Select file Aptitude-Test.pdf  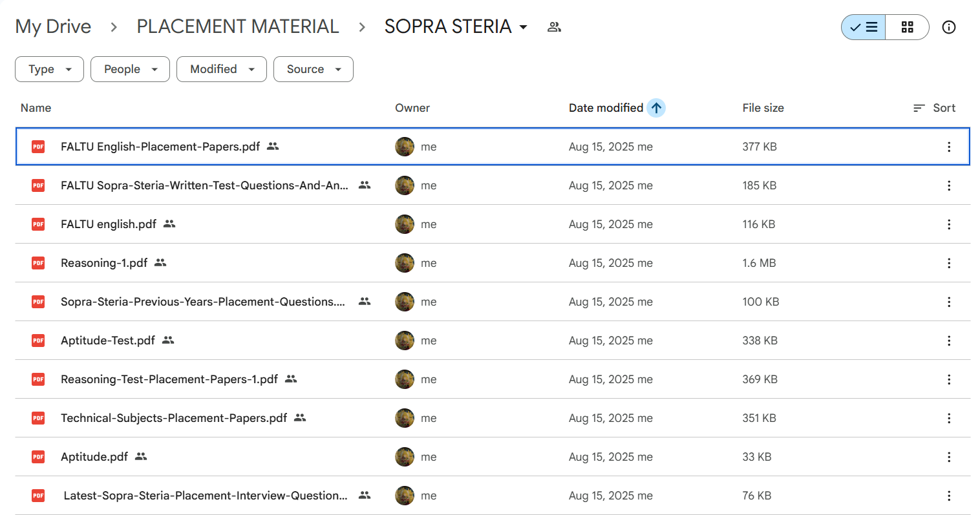493,341
